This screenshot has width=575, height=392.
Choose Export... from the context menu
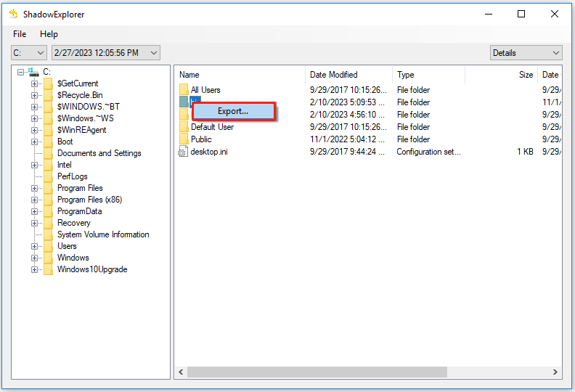click(x=233, y=111)
